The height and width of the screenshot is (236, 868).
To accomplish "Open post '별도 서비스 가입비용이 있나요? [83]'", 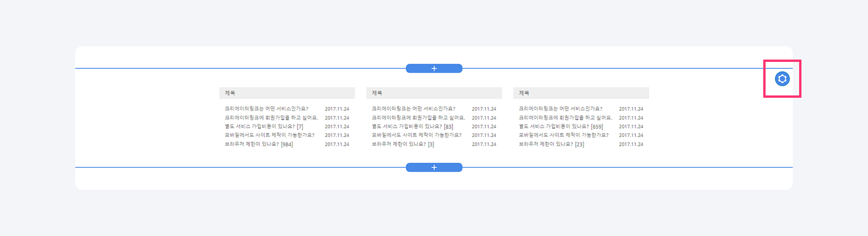I will pos(412,127).
